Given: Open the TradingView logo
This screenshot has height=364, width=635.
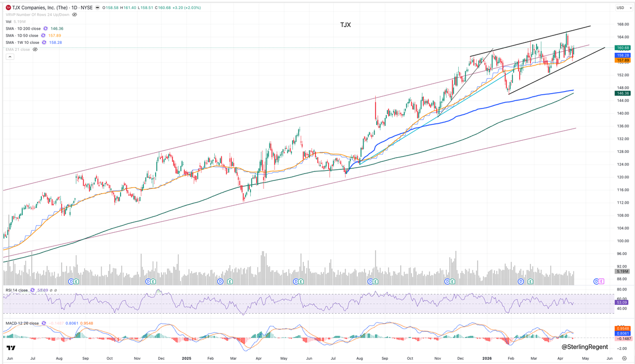Looking at the screenshot, I should (11, 348).
